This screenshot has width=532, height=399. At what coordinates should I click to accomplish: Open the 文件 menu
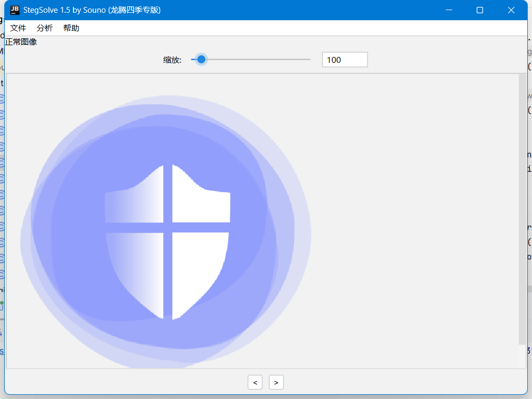[x=18, y=28]
